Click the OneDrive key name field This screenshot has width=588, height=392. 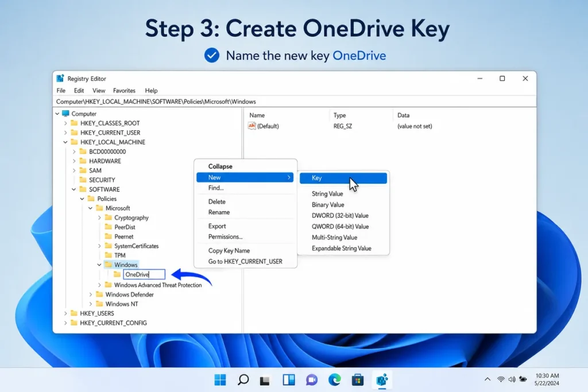tap(144, 274)
